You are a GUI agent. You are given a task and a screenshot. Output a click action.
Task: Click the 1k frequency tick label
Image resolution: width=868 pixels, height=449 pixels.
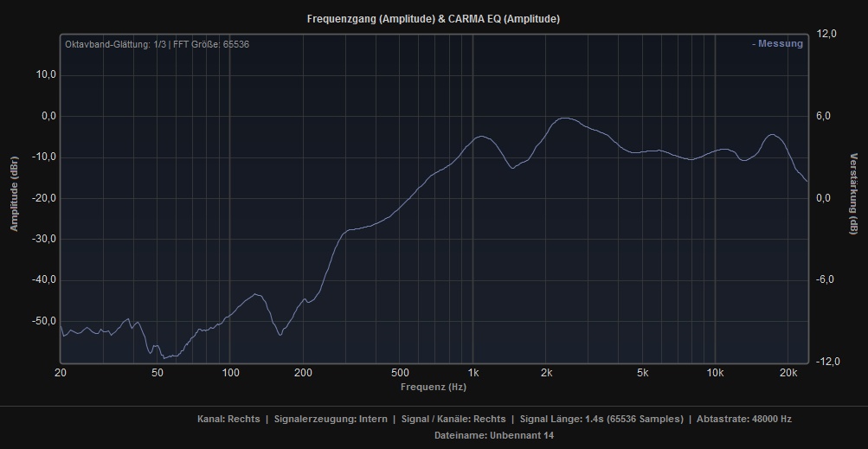click(473, 373)
